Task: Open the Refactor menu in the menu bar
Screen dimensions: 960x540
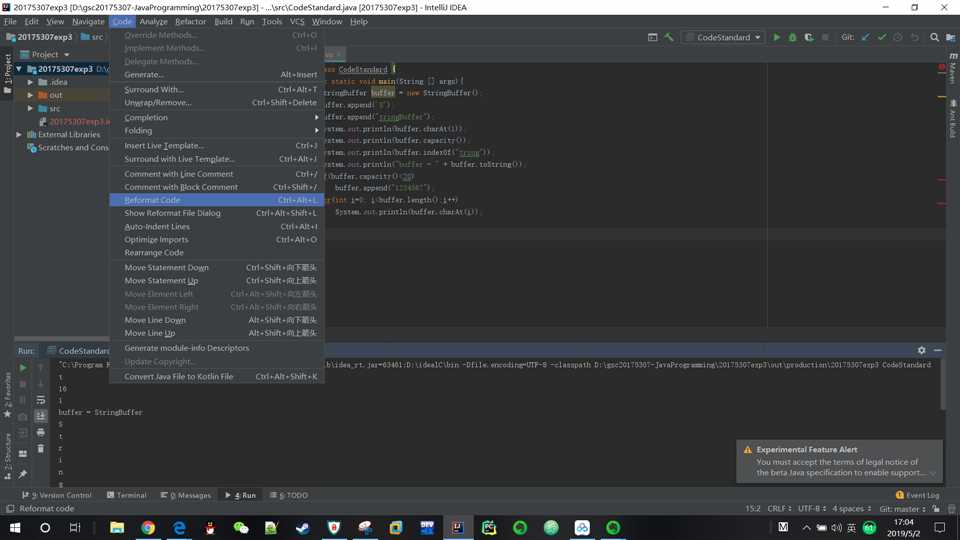Action: (x=190, y=21)
